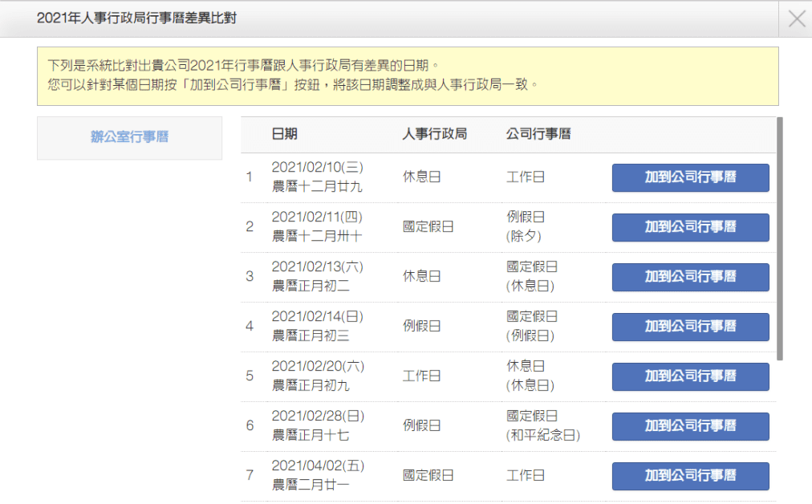Close the 2021 calendar difference dialog
The width and height of the screenshot is (812, 504).
pyautogui.click(x=796, y=19)
